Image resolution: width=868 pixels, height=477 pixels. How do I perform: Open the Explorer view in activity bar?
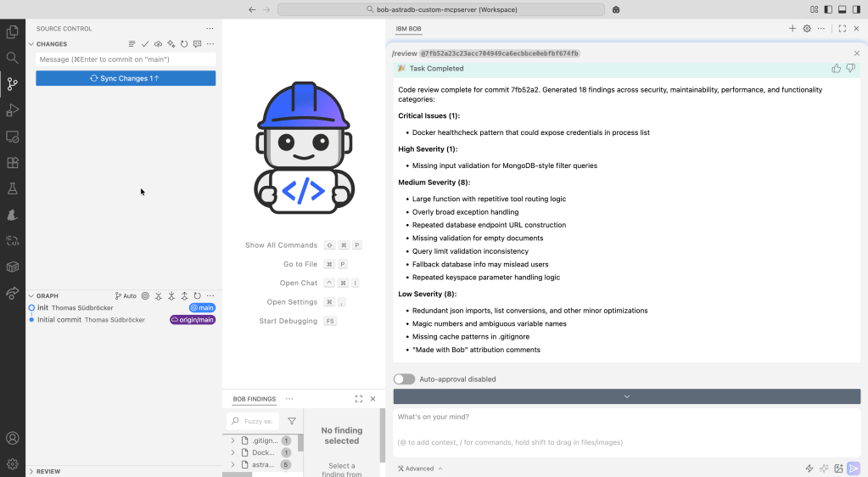pos(12,32)
